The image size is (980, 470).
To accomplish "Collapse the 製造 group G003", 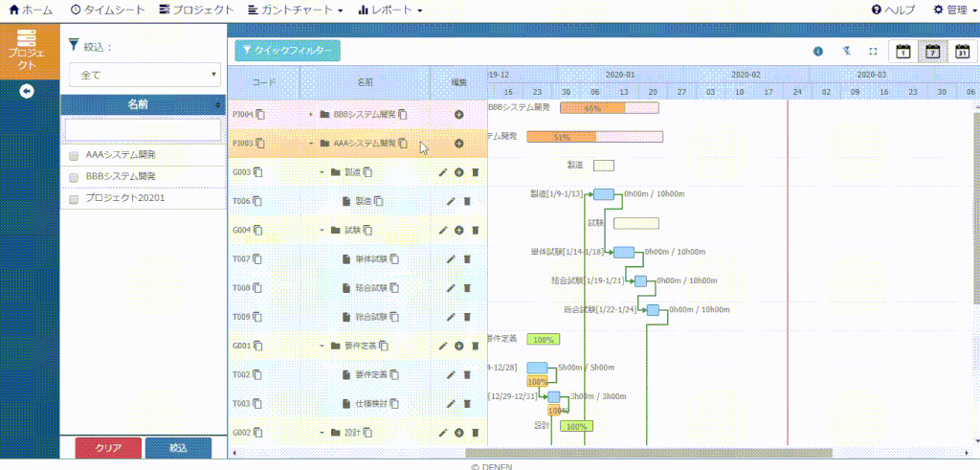I will pyautogui.click(x=323, y=172).
